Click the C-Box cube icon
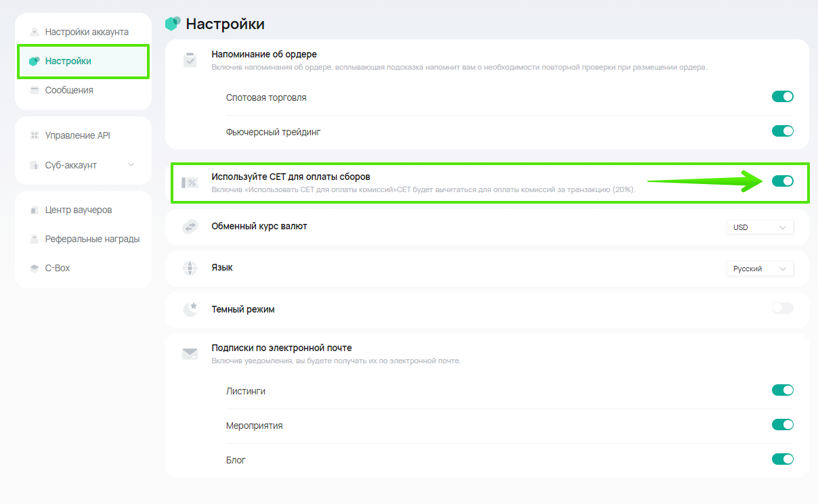The height and width of the screenshot is (504, 818). click(x=35, y=268)
